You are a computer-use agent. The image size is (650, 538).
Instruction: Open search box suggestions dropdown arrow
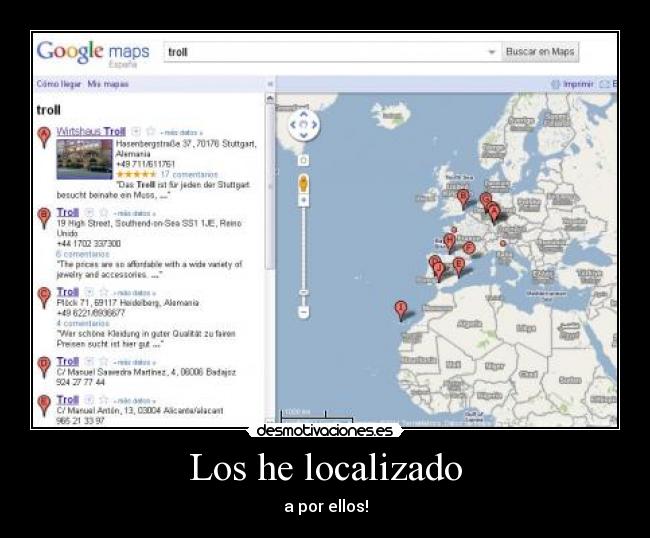(492, 52)
